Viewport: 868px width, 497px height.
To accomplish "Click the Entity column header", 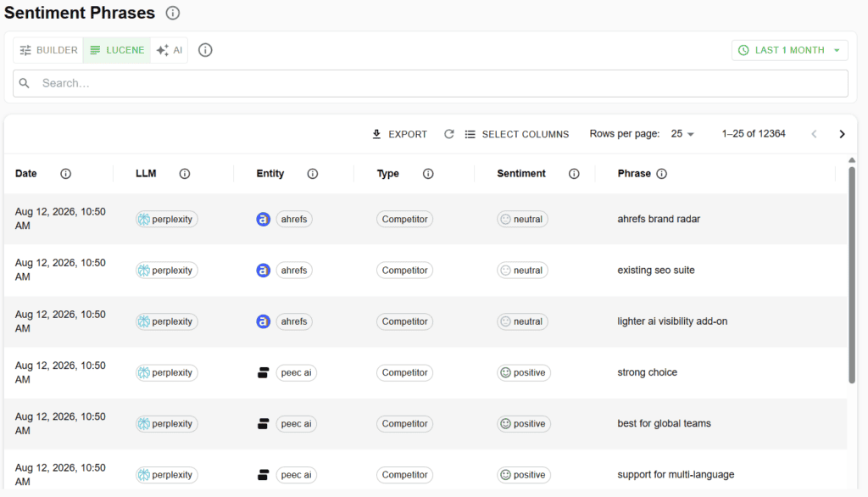I will coord(270,173).
